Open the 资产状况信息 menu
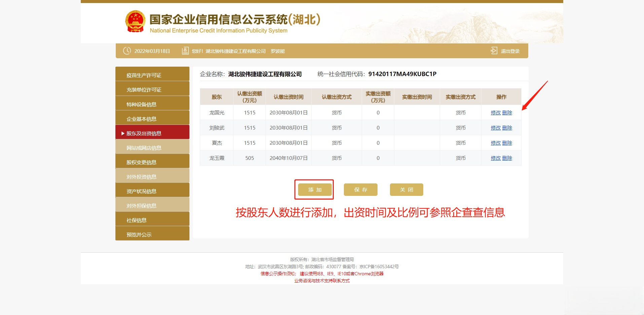Screen dimensions: 644x315 tap(152, 190)
